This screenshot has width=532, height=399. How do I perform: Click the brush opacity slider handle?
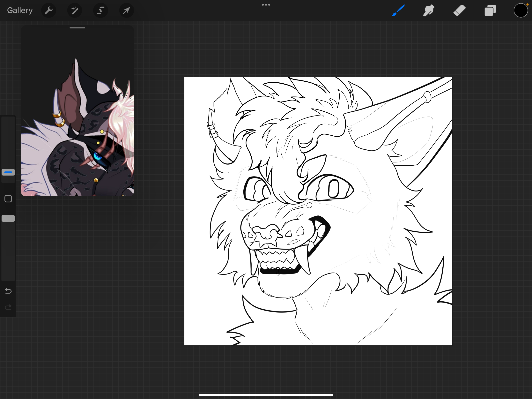pyautogui.click(x=8, y=218)
